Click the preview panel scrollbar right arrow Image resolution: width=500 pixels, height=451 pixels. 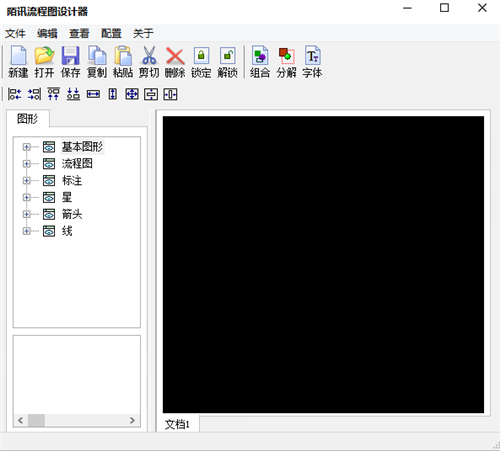point(132,420)
